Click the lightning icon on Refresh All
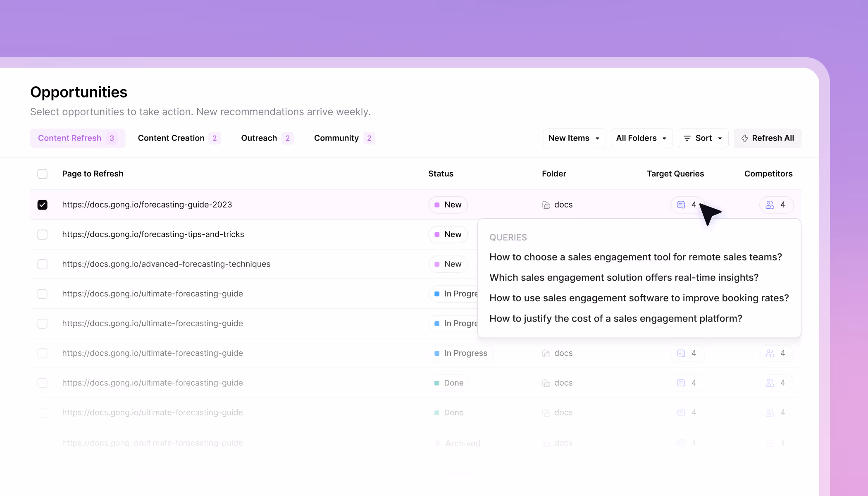This screenshot has height=496, width=868. (744, 138)
